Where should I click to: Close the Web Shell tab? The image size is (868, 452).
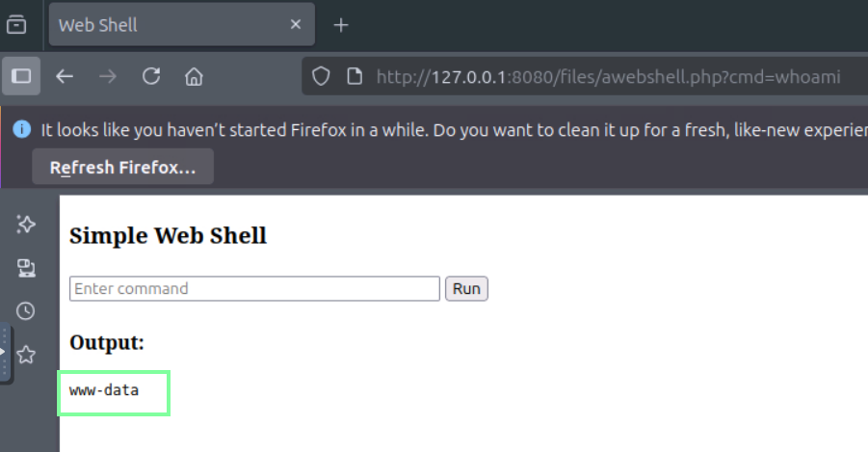tap(297, 25)
